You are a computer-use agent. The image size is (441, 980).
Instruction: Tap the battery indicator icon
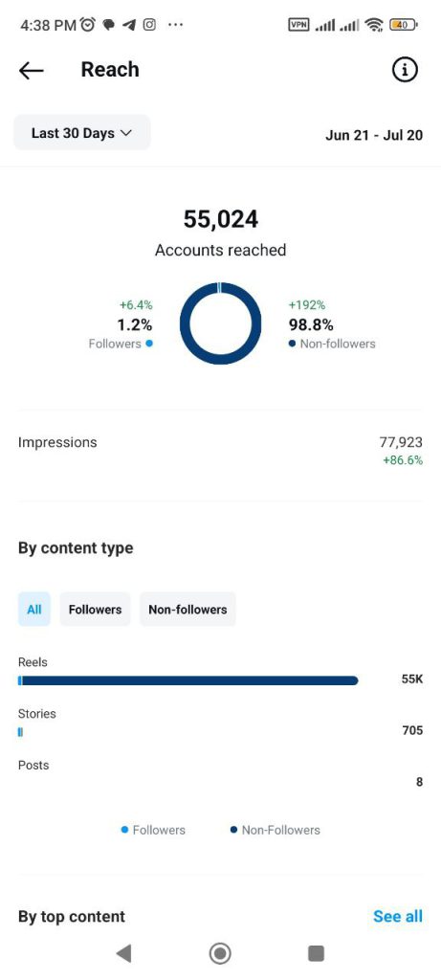click(x=403, y=25)
